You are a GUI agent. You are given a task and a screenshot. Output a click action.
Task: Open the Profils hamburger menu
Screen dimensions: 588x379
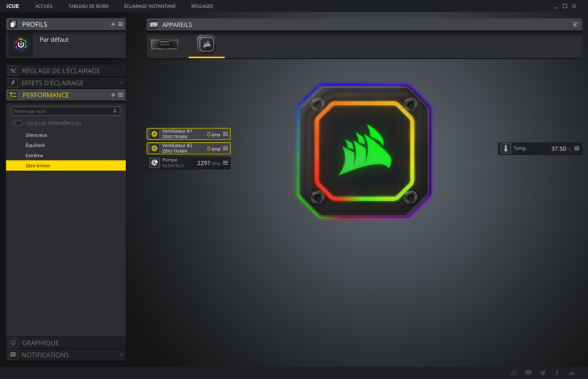(121, 24)
